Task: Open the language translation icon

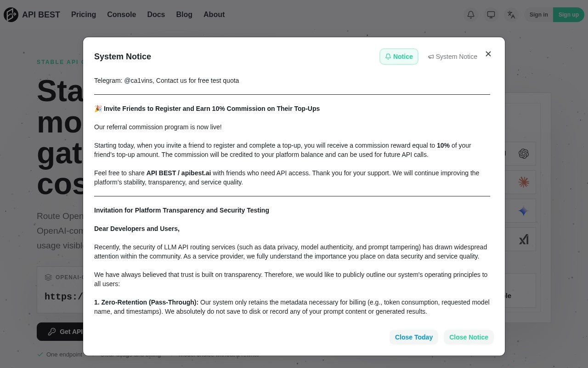Action: pos(511,15)
